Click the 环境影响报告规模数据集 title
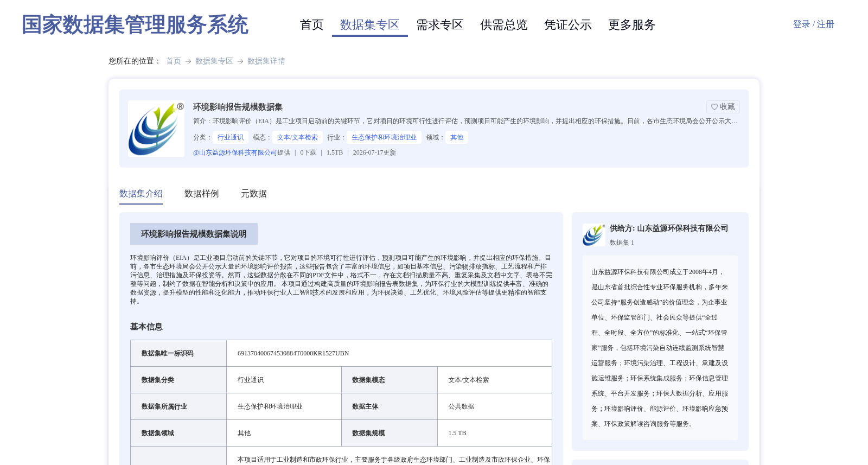The image size is (868, 465). [238, 107]
